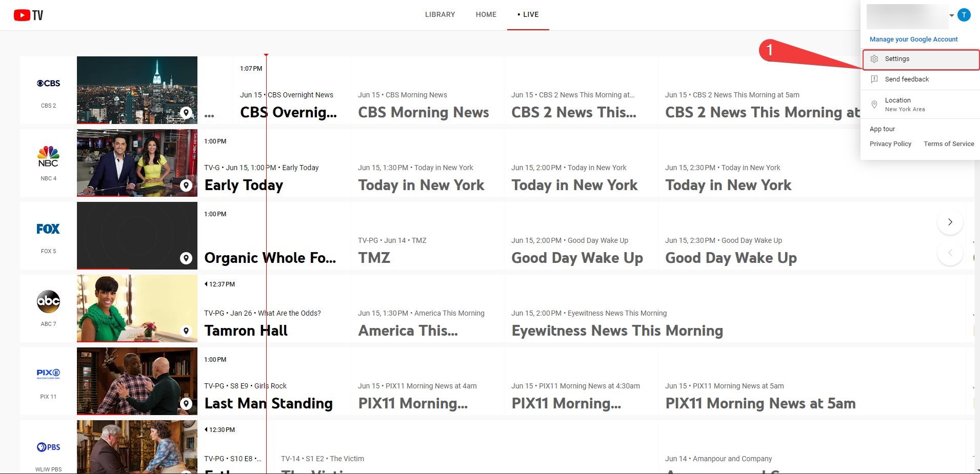Click the right chevron to scroll the guide
Image resolution: width=980 pixels, height=474 pixels.
pyautogui.click(x=950, y=222)
